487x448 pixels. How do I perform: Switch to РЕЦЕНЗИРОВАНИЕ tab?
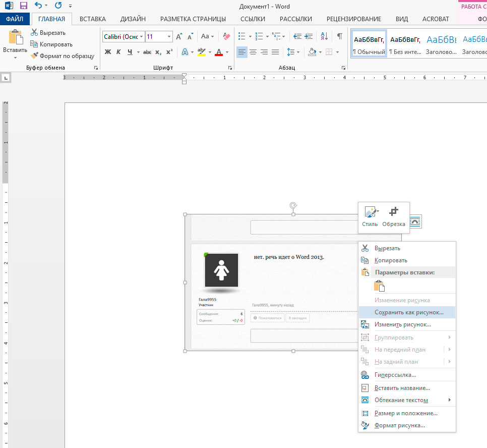(x=354, y=19)
